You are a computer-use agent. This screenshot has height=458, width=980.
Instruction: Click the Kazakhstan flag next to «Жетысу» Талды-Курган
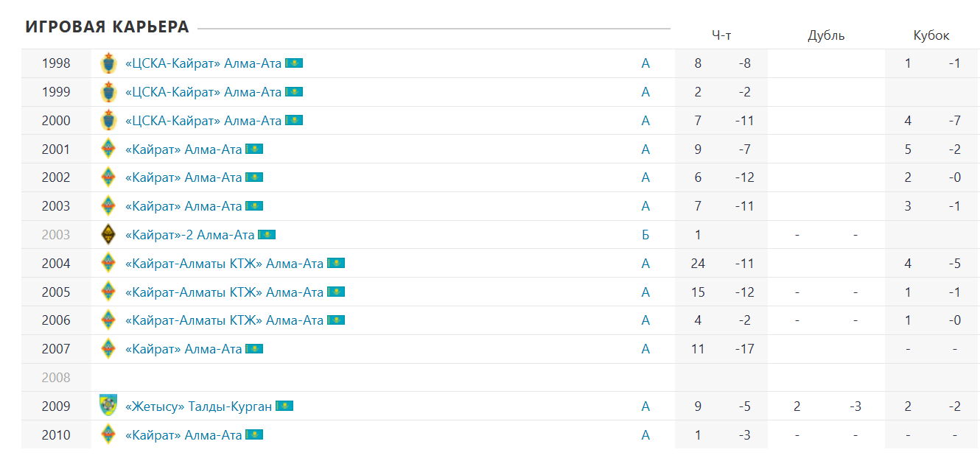pos(284,406)
